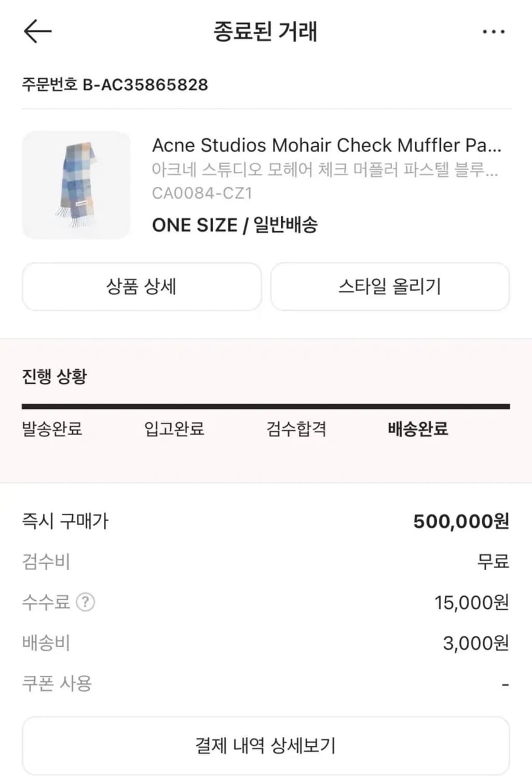Select the 입고완료 progress step
Viewport: 532px width, 779px height.
click(174, 429)
